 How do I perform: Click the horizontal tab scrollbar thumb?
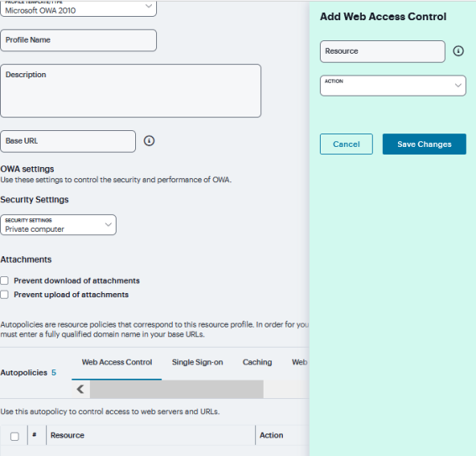(176, 389)
